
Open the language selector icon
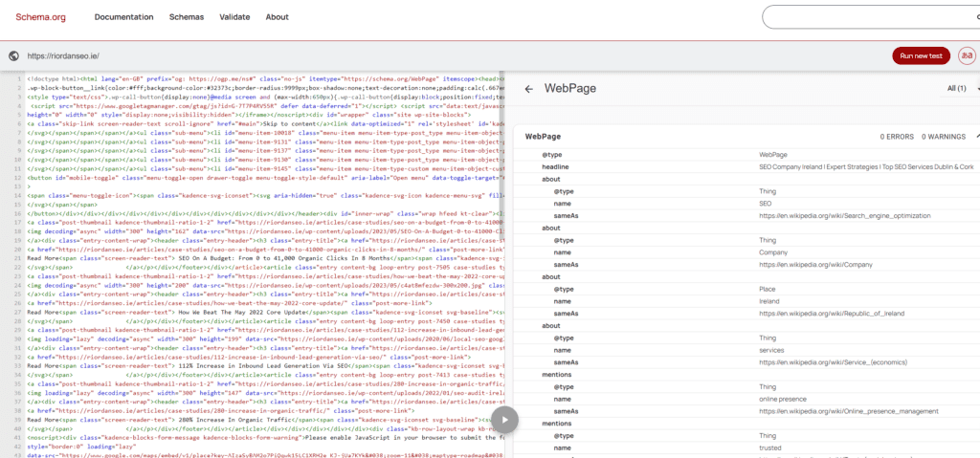click(967, 55)
